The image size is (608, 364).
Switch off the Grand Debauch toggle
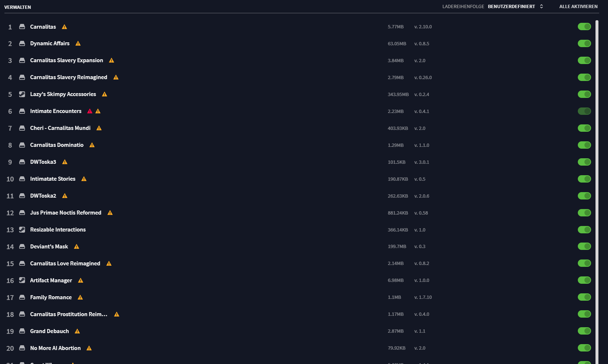[x=584, y=331]
